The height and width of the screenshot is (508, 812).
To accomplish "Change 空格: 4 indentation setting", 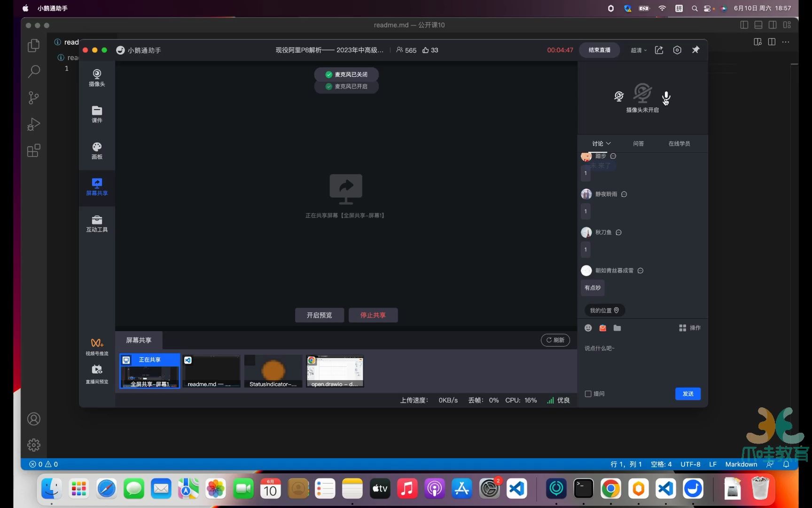I will (661, 464).
